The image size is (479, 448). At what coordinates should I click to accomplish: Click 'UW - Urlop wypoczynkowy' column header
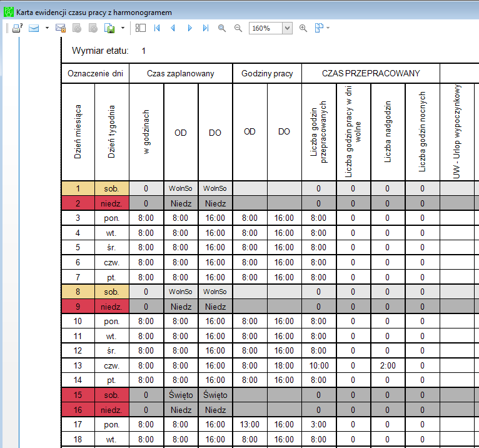coord(456,132)
